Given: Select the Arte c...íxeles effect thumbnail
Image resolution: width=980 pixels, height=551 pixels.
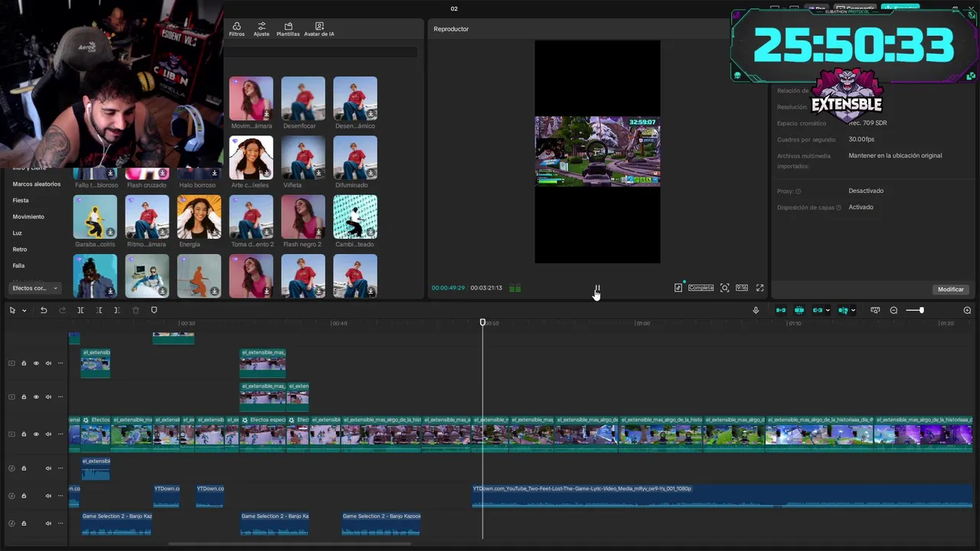Looking at the screenshot, I should [x=251, y=158].
